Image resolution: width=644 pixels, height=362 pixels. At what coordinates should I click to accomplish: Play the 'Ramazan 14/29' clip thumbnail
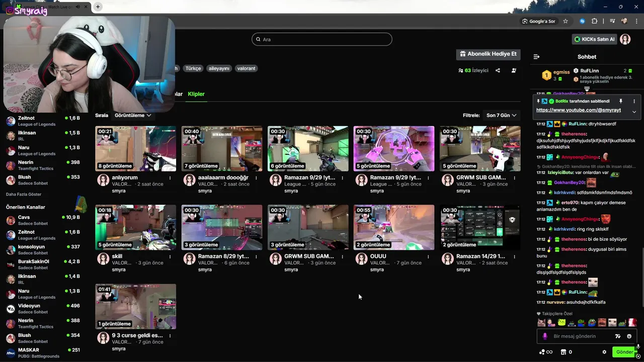(480, 227)
